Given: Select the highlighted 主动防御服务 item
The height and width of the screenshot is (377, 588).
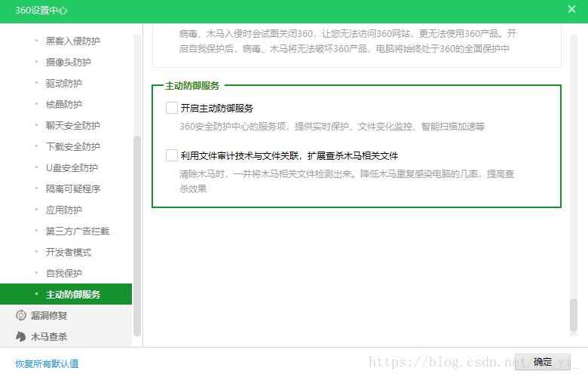Looking at the screenshot, I should pos(66,294).
